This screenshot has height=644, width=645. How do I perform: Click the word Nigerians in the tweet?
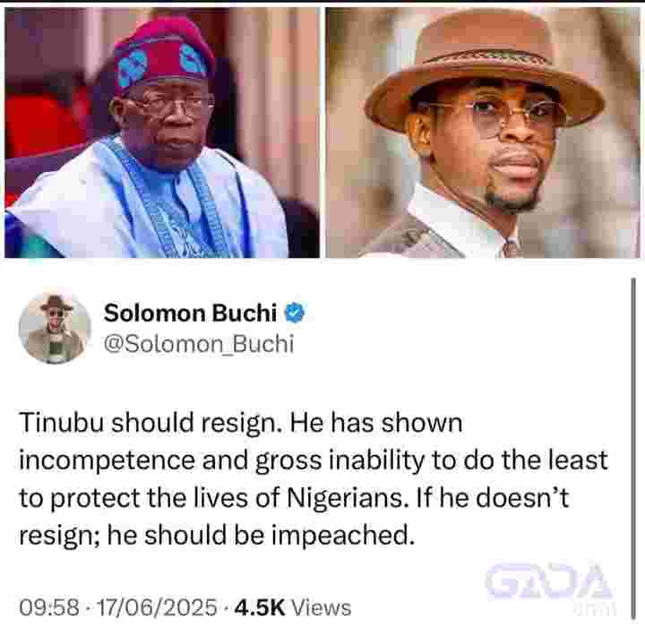coord(345,498)
